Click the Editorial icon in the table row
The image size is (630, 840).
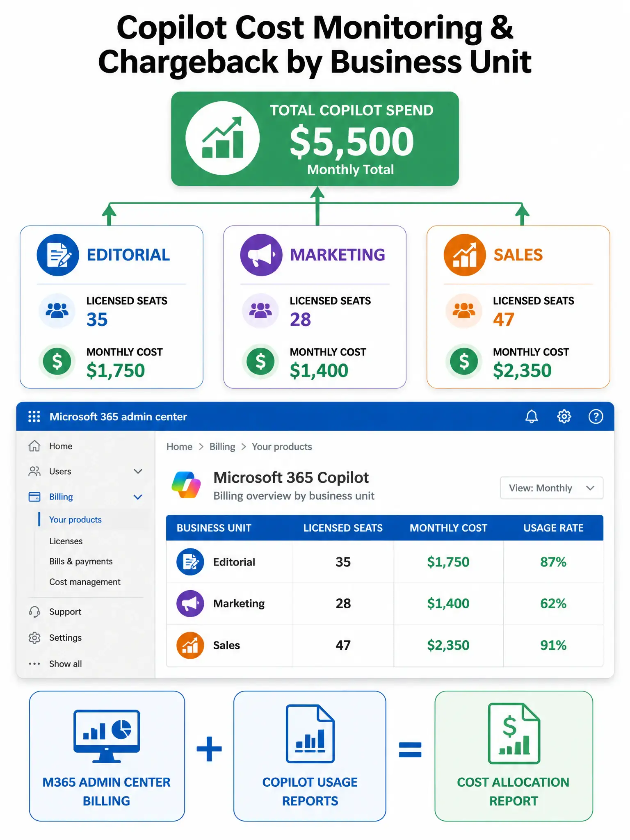pyautogui.click(x=190, y=562)
